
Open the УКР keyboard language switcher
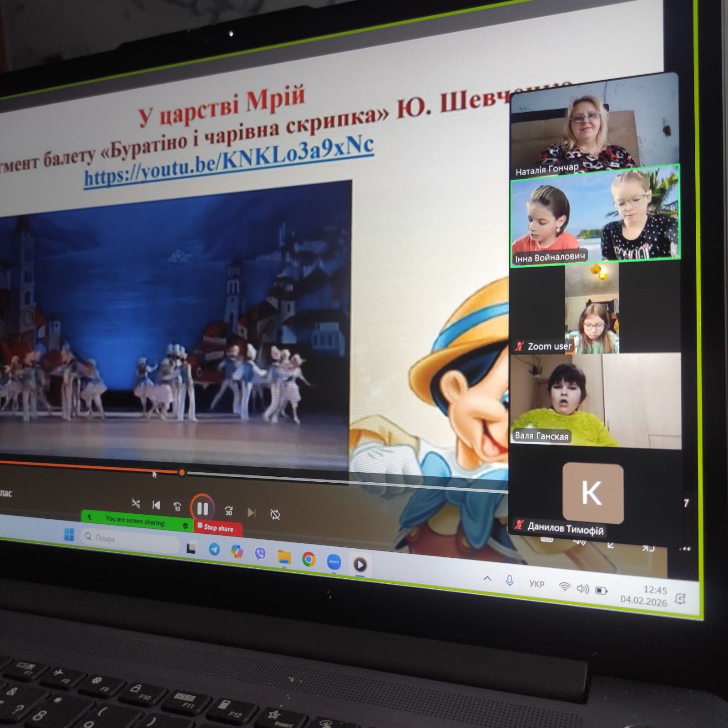point(536,584)
